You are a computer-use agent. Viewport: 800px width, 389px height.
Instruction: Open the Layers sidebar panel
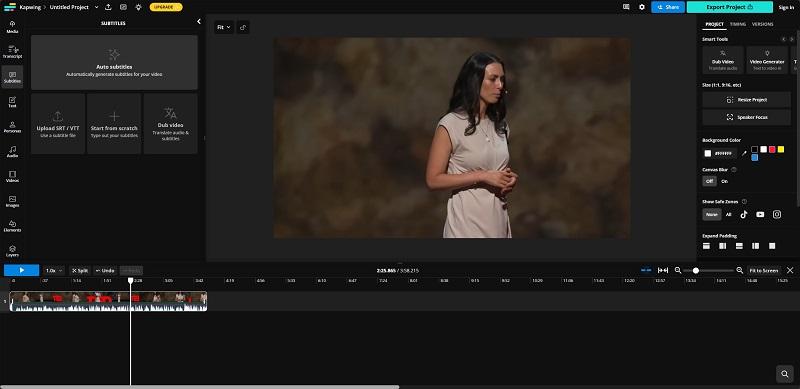[x=12, y=251]
